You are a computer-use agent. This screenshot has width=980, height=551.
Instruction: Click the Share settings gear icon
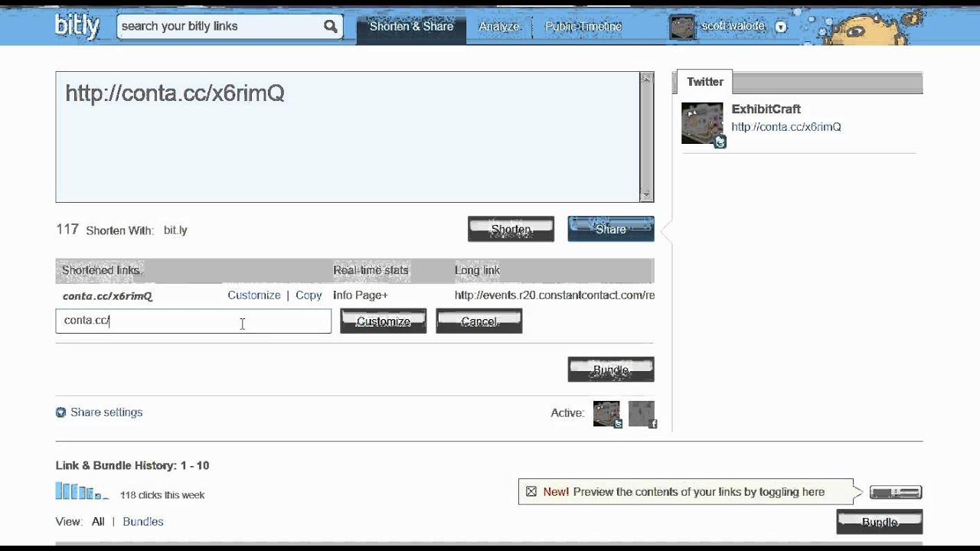(61, 412)
